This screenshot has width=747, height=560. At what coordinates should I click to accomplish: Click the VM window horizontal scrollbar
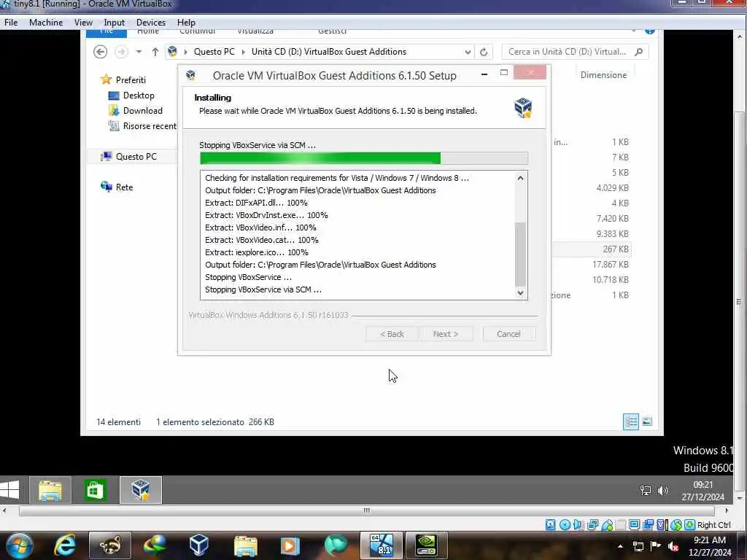[366, 510]
